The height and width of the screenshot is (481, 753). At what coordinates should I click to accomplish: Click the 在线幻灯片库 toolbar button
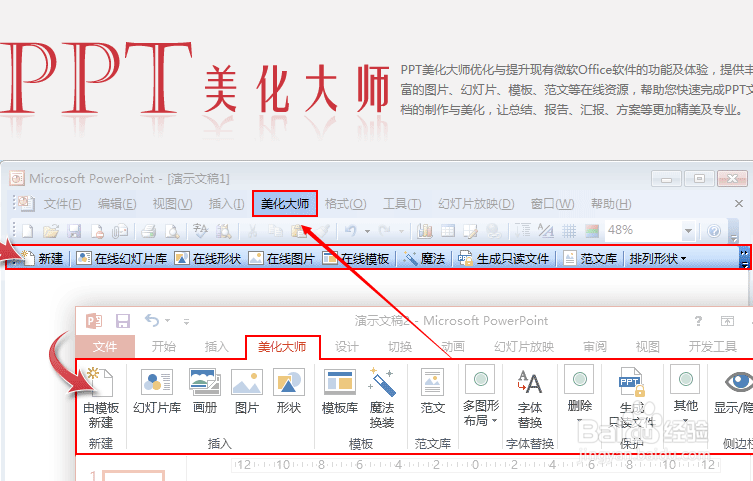coord(122,259)
